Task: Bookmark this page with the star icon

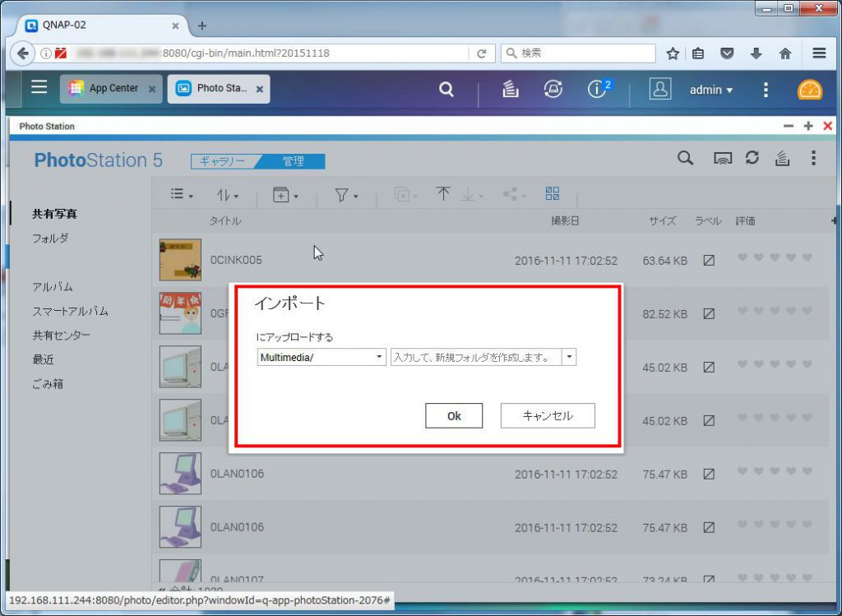Action: [x=673, y=53]
